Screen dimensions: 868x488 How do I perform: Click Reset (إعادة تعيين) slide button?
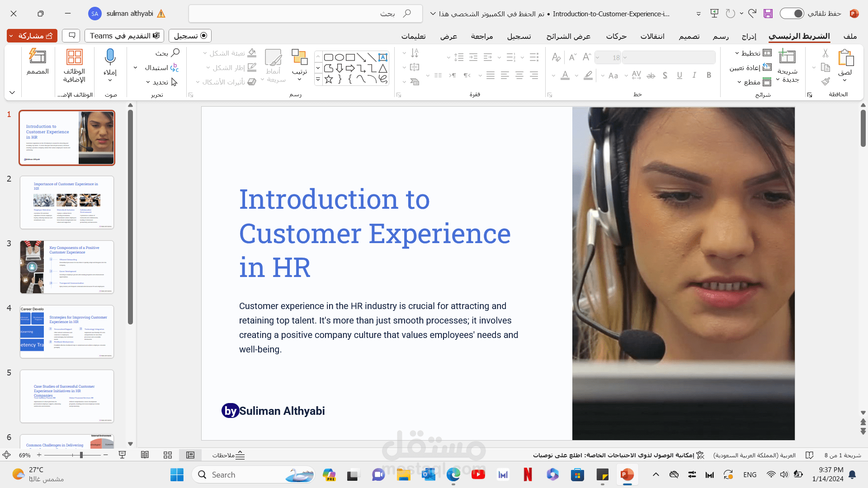[x=750, y=67]
